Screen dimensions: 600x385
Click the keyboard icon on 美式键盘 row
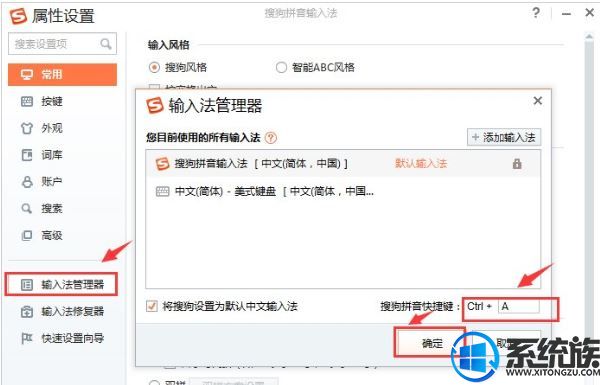click(x=162, y=191)
